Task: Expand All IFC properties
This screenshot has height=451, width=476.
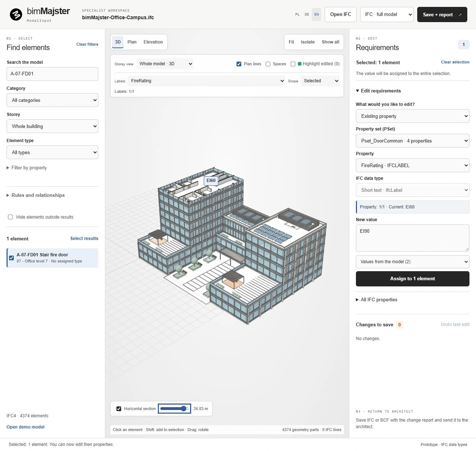Action: point(377,300)
